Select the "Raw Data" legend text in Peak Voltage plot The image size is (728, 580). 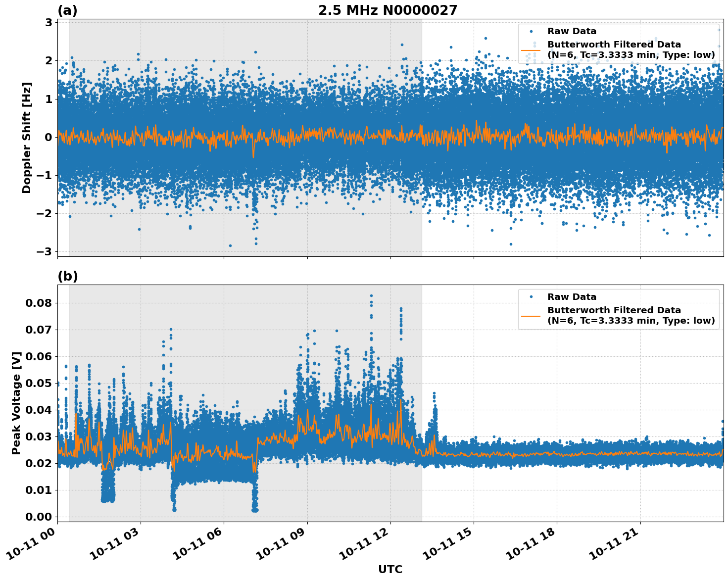click(572, 297)
